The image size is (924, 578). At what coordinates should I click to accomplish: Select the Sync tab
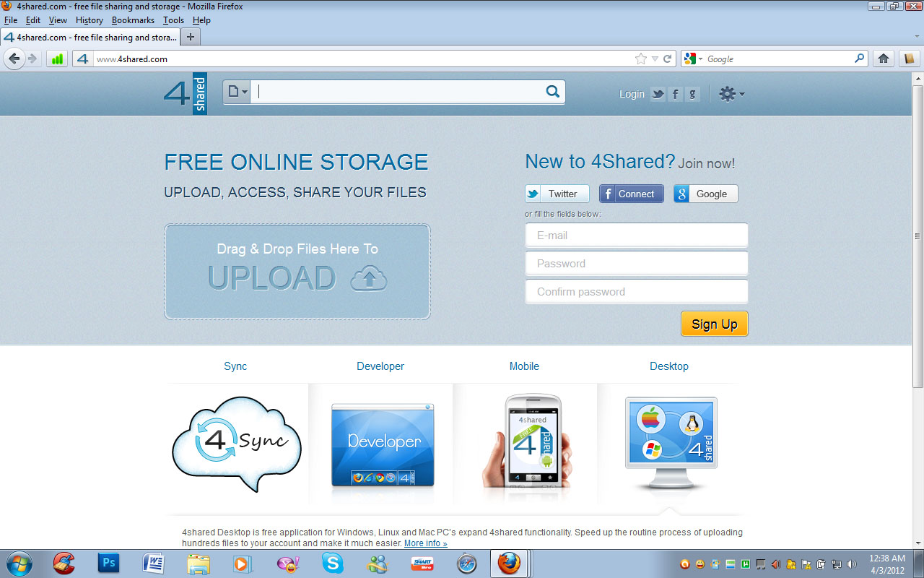coord(235,366)
